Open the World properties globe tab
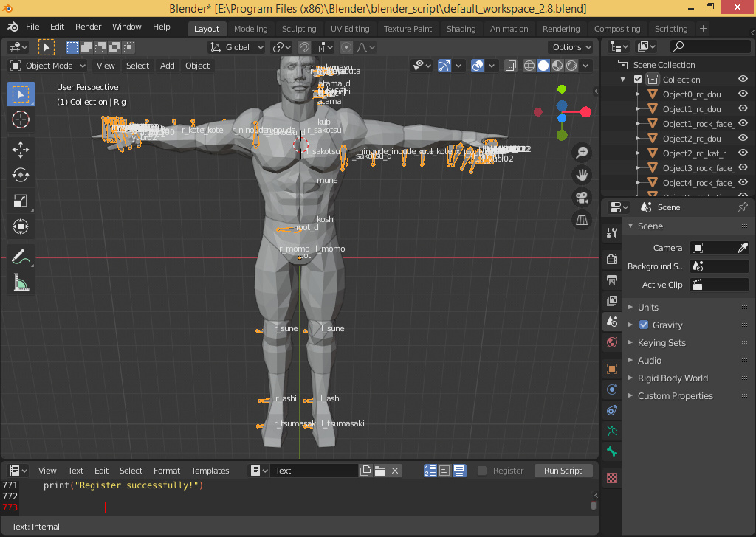This screenshot has height=537, width=756. tap(612, 342)
